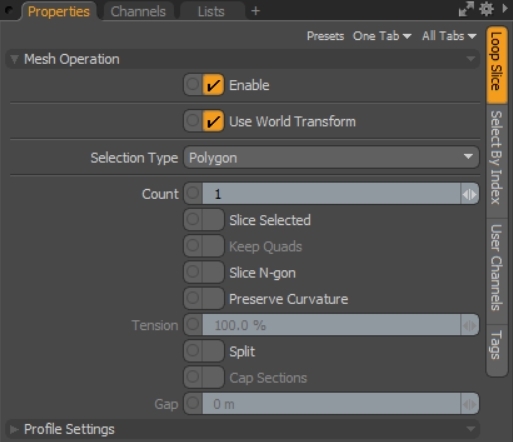Click the animation dot beside Enable

click(193, 85)
